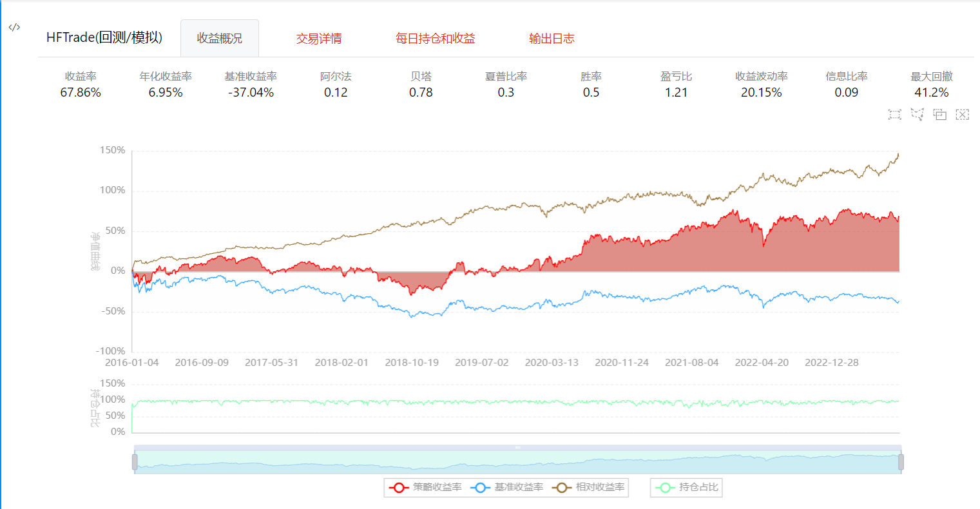Click the 2016-01-04 date axis label
980x509 pixels.
click(x=132, y=363)
